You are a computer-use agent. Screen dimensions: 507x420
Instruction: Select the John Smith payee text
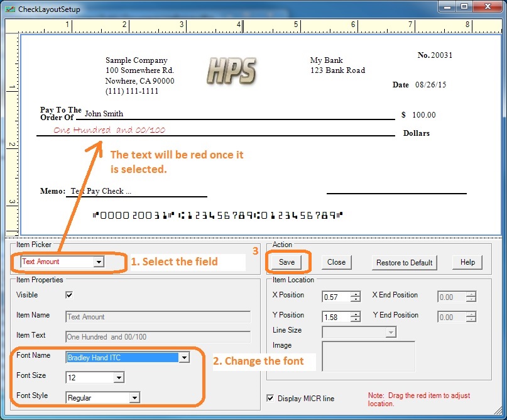(104, 114)
